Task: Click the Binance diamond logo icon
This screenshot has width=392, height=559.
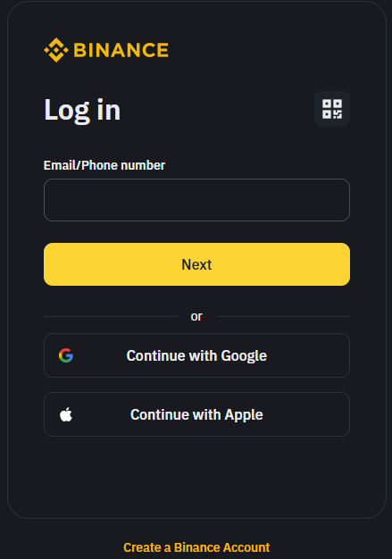Action: [x=56, y=50]
